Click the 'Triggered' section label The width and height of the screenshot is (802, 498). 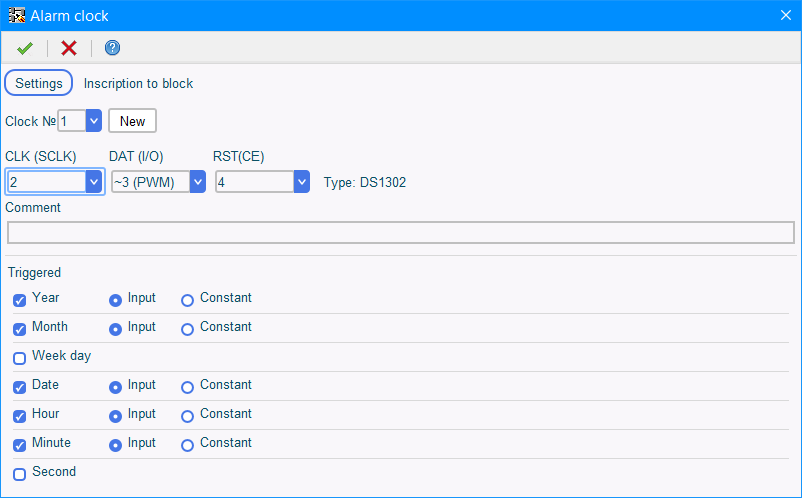click(x=34, y=273)
